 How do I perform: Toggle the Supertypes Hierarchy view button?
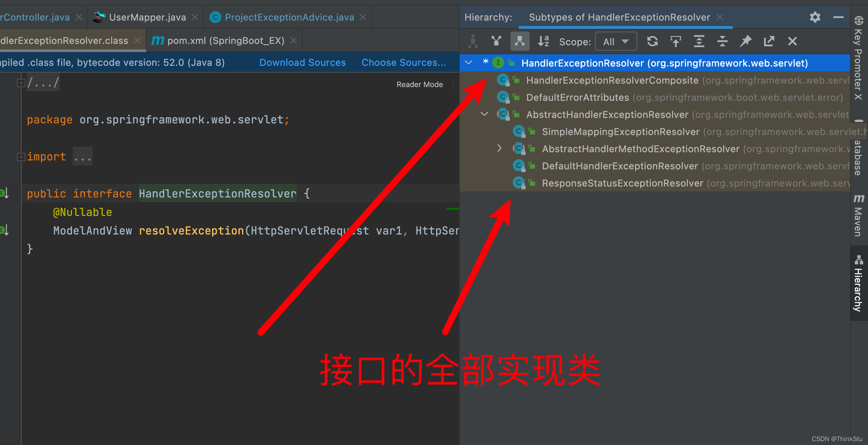click(x=496, y=41)
